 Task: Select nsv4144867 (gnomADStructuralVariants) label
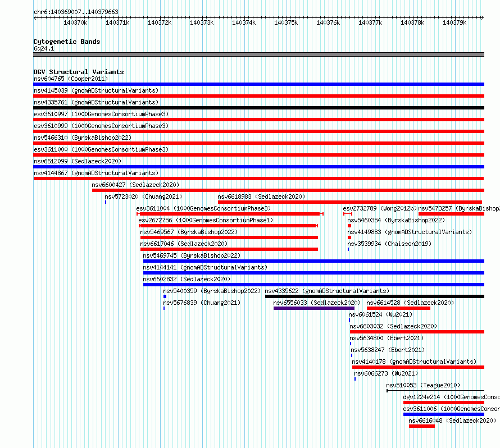(96, 173)
